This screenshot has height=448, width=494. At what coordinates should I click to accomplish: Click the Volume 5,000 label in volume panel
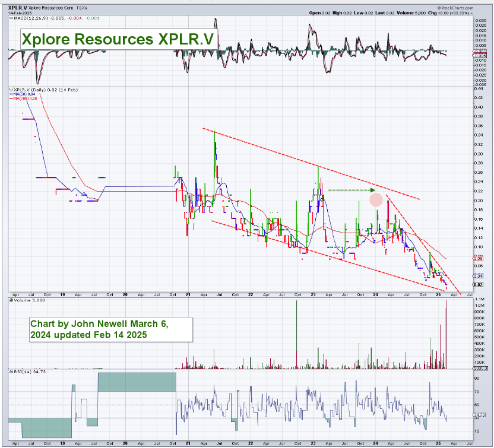27,300
